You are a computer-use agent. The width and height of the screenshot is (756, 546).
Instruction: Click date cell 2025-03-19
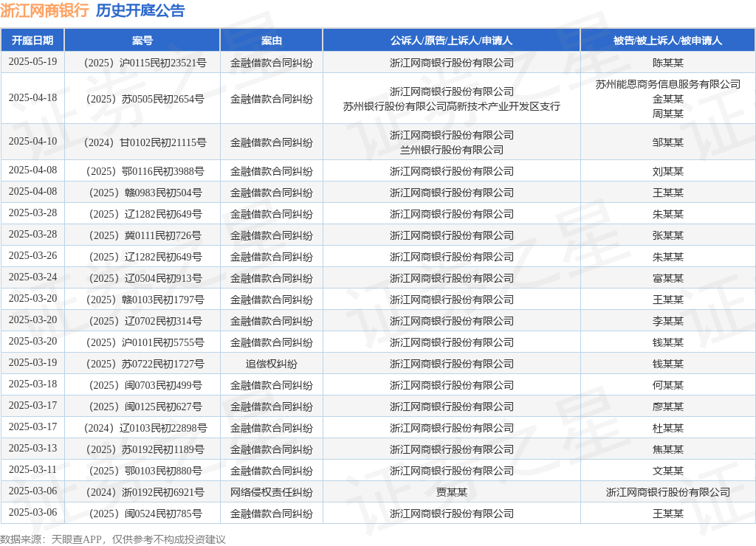pyautogui.click(x=32, y=363)
